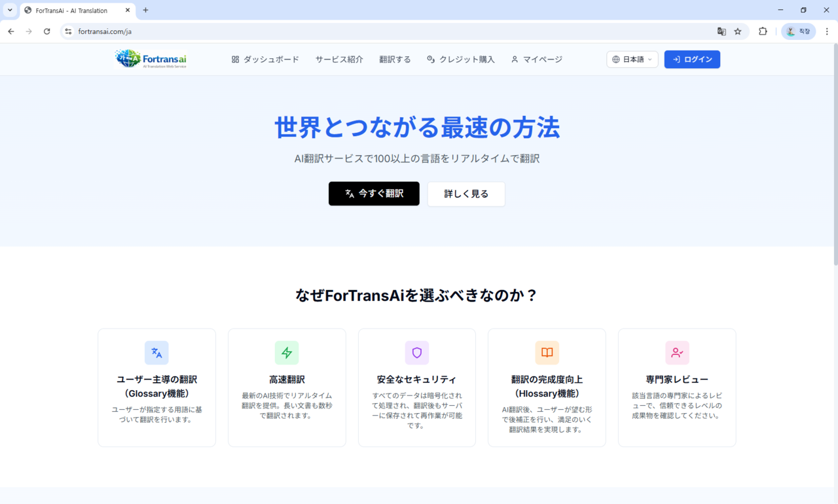Open Google Translate icon in address bar
This screenshot has width=838, height=504.
(x=721, y=31)
